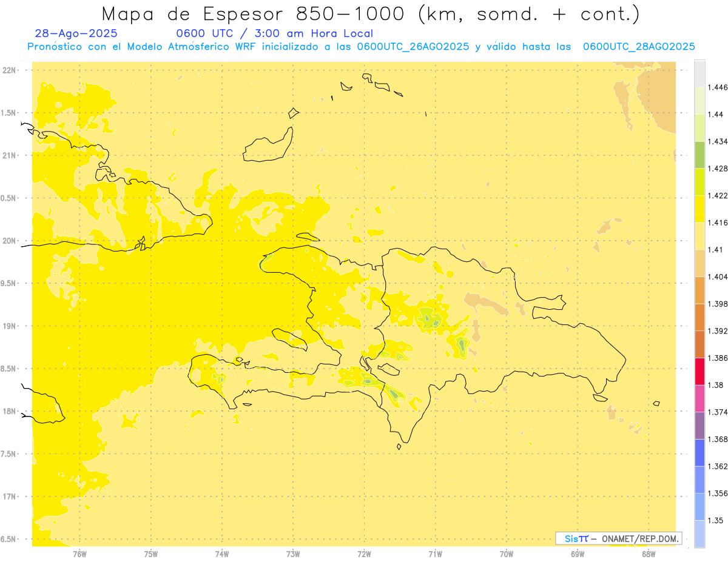The image size is (728, 562).
Task: Pick the bright yellow swatch between 1.416 and 1.422
Action: click(699, 209)
